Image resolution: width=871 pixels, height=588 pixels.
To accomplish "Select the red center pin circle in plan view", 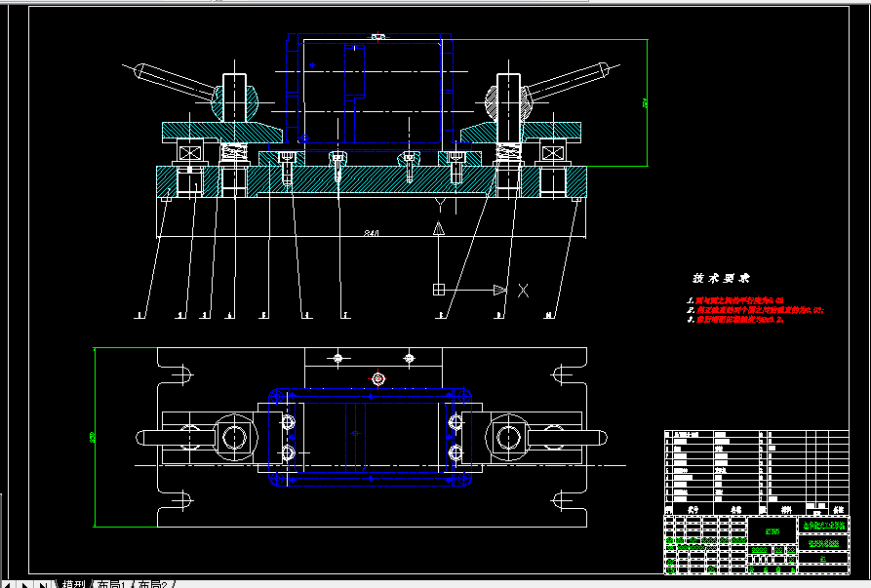I will (378, 379).
